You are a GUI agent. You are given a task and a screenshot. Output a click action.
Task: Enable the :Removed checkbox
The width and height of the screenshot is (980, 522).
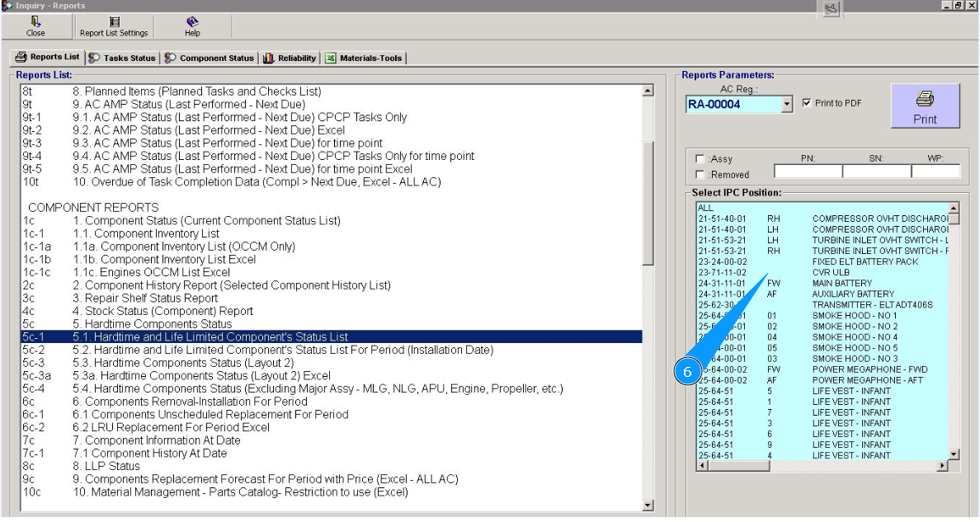(x=700, y=175)
